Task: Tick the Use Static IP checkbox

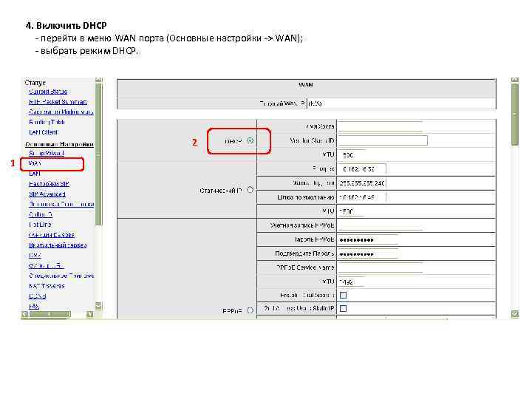Action: tap(343, 308)
